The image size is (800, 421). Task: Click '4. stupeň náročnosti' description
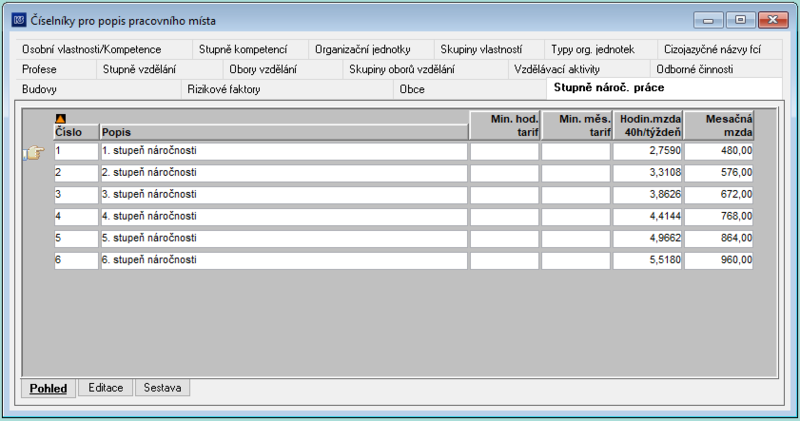click(284, 217)
